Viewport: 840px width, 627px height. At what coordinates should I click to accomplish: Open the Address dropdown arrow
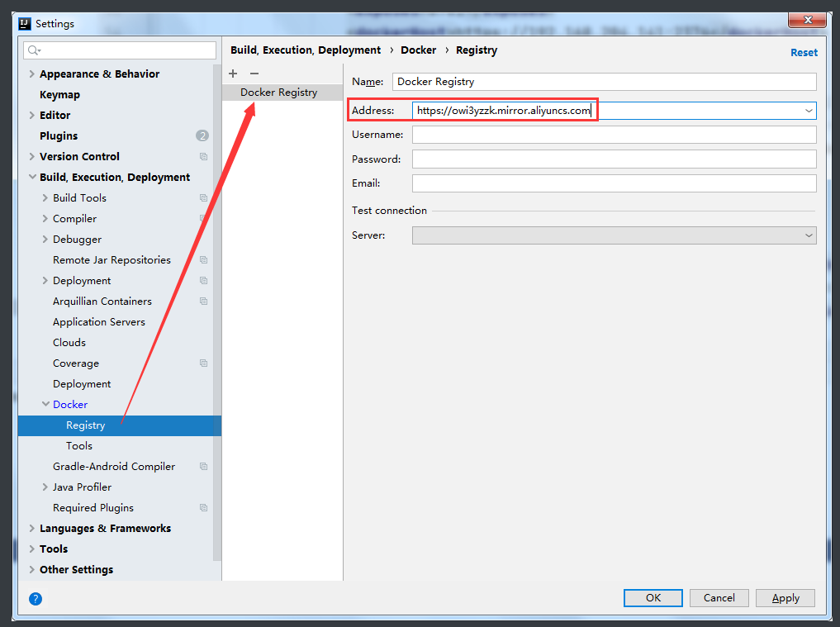809,111
